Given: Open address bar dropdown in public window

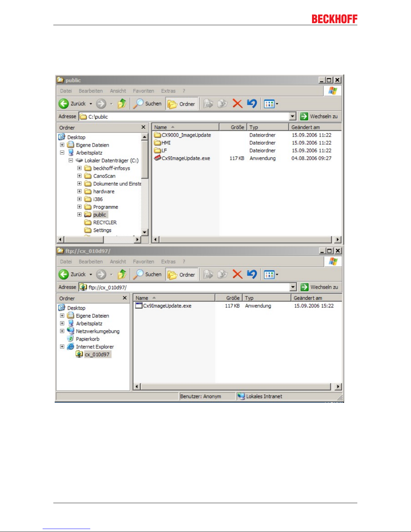Looking at the screenshot, I should tap(293, 116).
